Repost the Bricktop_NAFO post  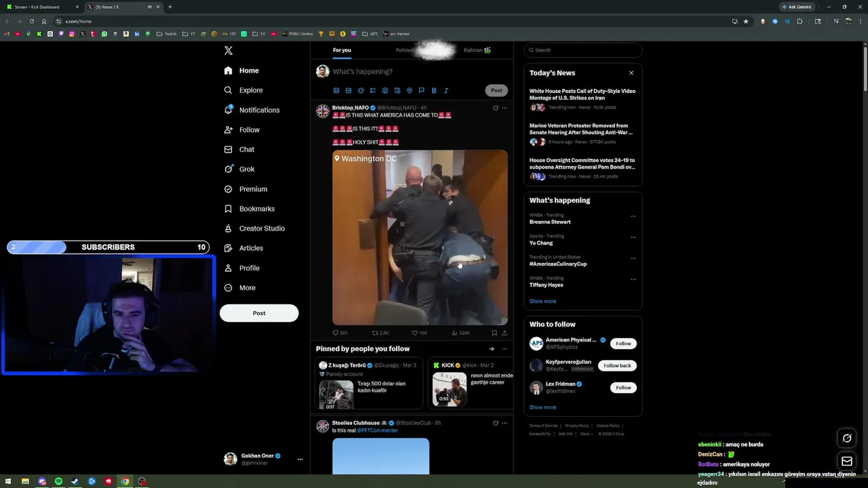[x=380, y=333]
